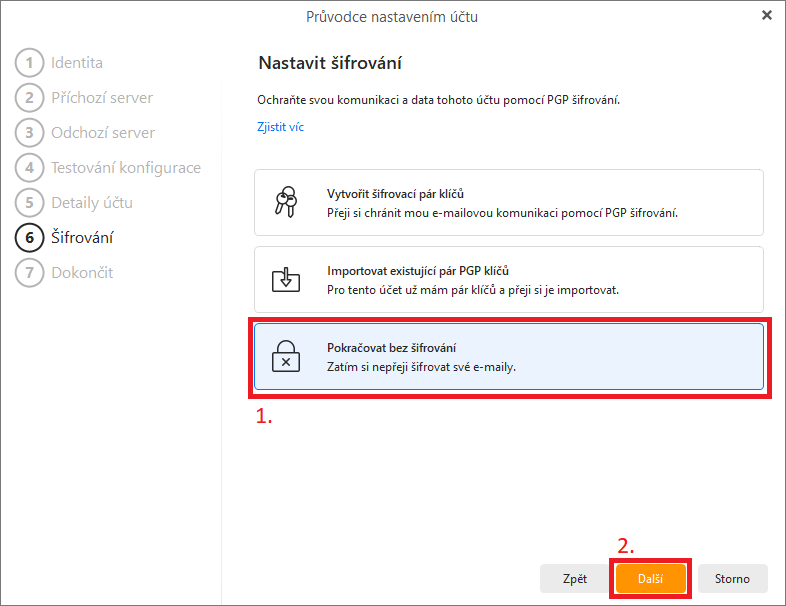
Task: Go to the Identita step
Action: pyautogui.click(x=77, y=63)
